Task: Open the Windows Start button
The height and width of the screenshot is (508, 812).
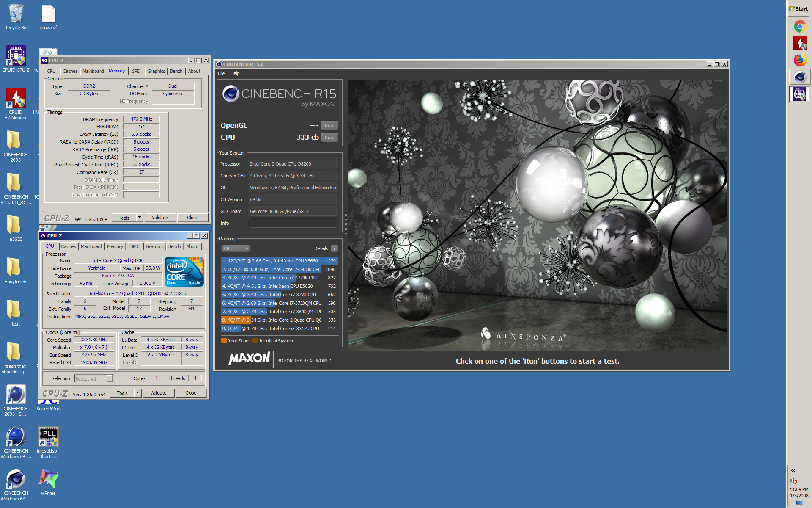Action: click(798, 8)
